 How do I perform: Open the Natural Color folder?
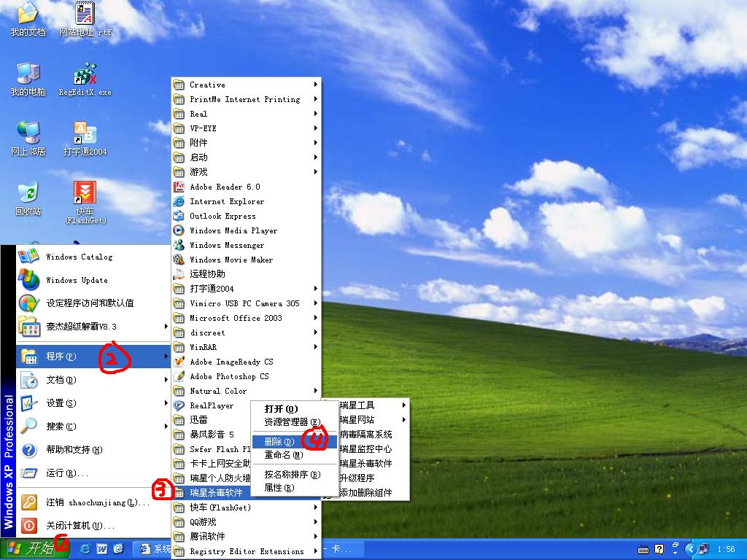click(246, 391)
